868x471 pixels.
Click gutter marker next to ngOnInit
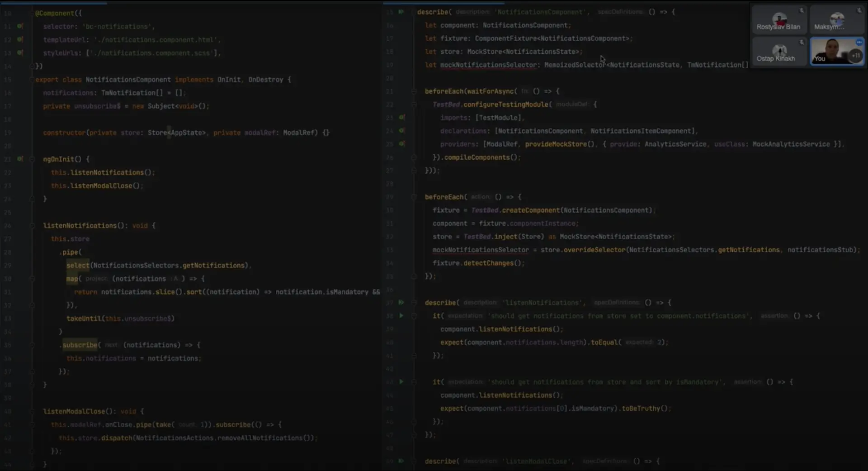[x=20, y=159]
